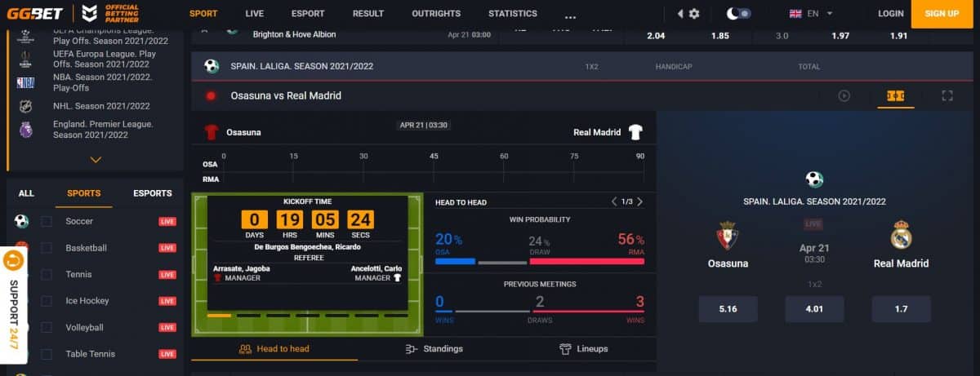
Task: Open the Osasuna vs Real Madrid match
Action: pyautogui.click(x=286, y=95)
